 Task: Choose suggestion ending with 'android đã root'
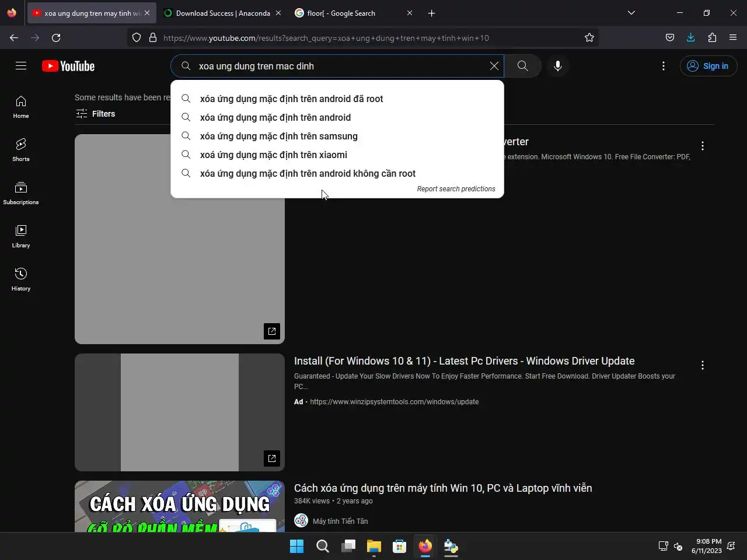(x=337, y=99)
